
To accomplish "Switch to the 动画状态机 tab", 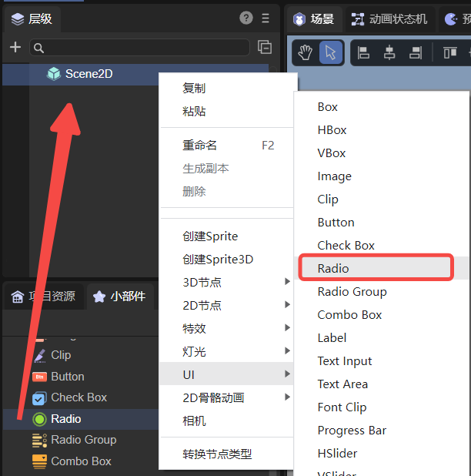I will [389, 18].
